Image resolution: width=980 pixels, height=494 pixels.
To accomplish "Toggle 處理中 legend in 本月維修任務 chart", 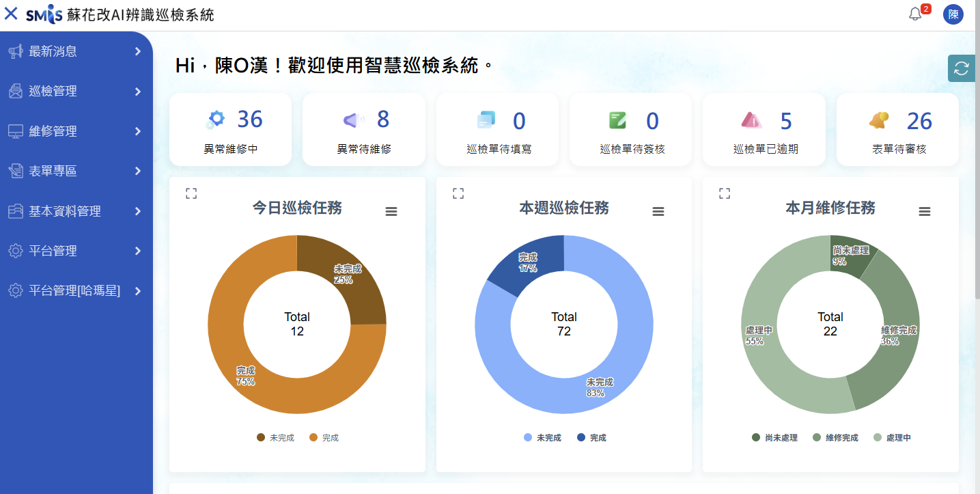I will (x=892, y=438).
